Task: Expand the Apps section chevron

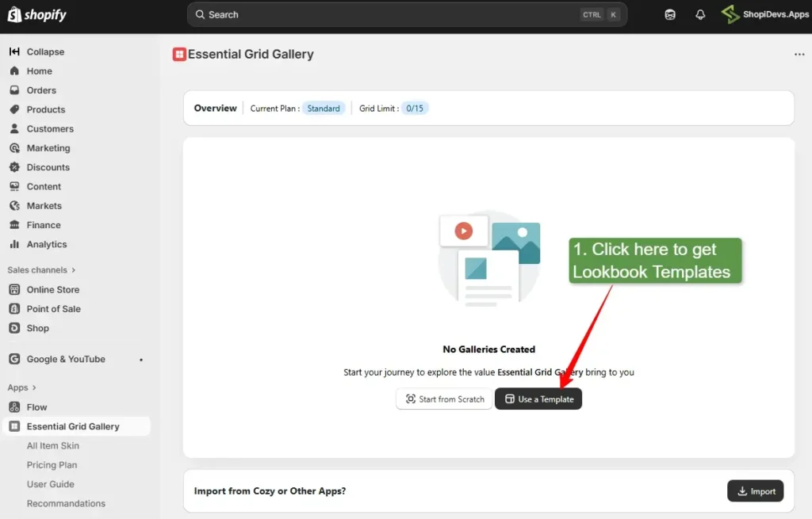Action: pos(34,388)
